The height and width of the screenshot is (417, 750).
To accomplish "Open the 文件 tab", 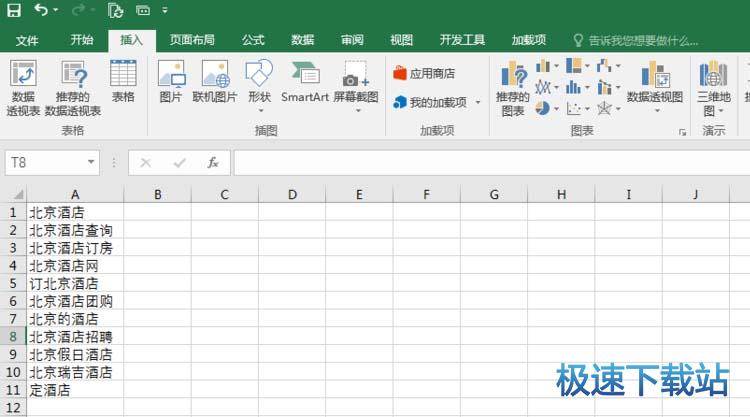I will pos(27,40).
